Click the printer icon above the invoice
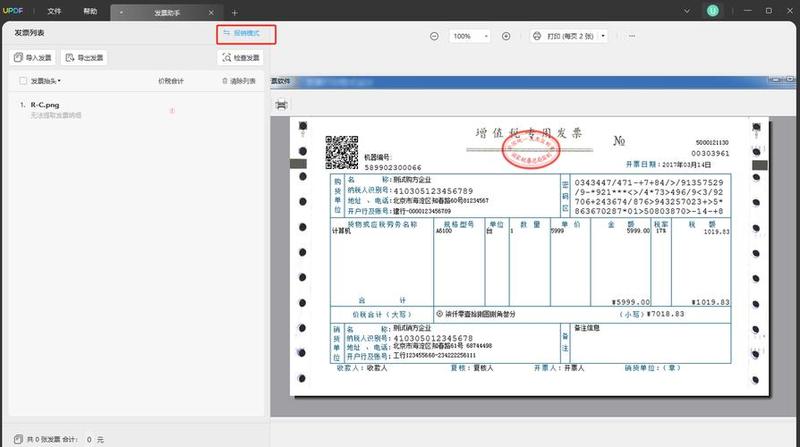The height and width of the screenshot is (447, 800). (x=281, y=105)
